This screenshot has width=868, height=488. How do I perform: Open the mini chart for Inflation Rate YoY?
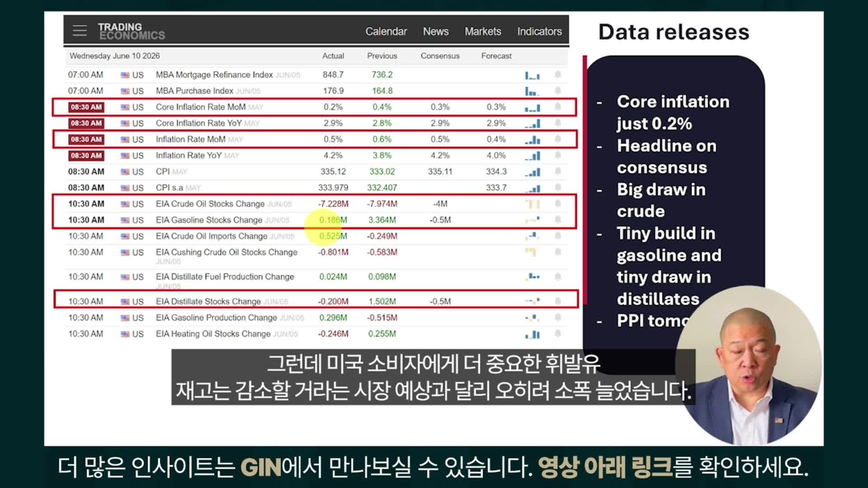click(x=532, y=156)
